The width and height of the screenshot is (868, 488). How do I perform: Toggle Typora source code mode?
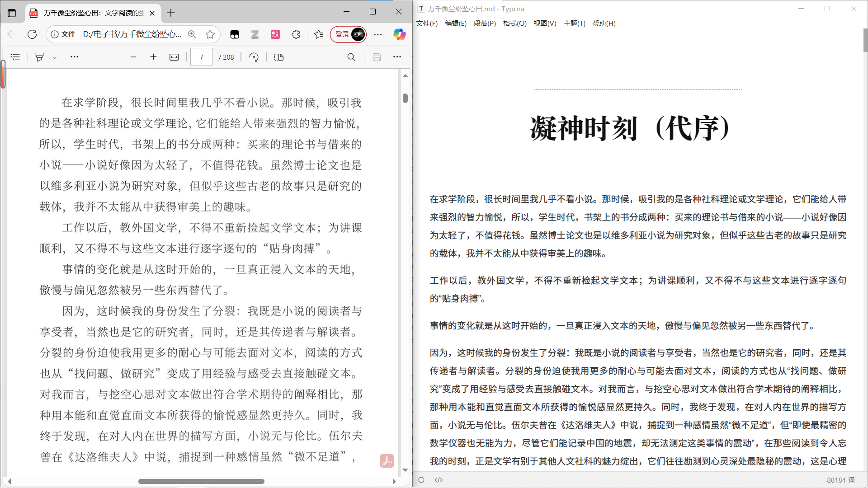click(439, 480)
